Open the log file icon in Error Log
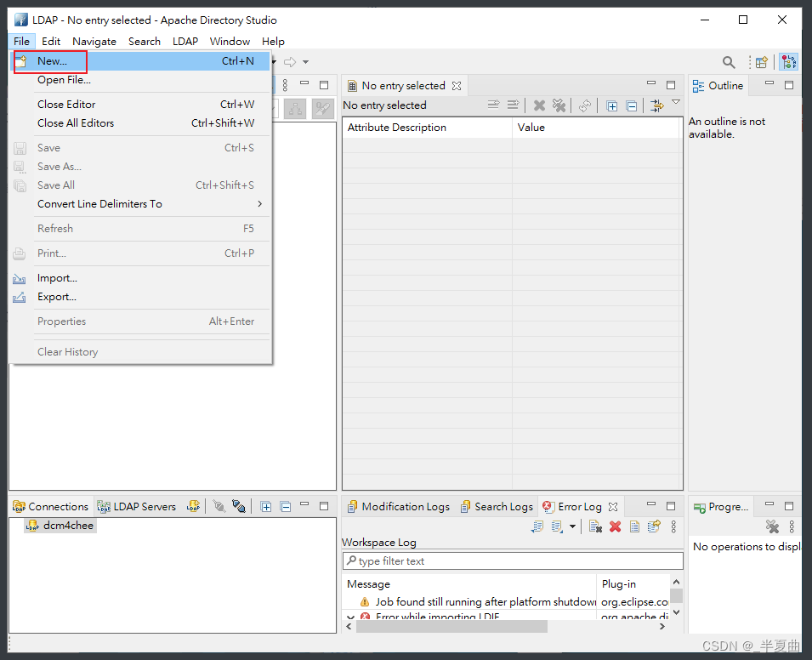 (634, 526)
